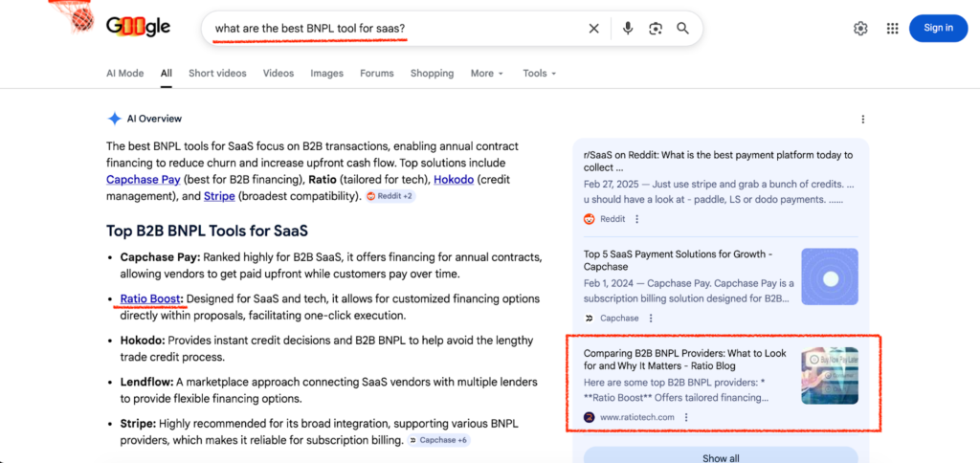
Task: Follow the Capchase Pay link
Action: (144, 179)
